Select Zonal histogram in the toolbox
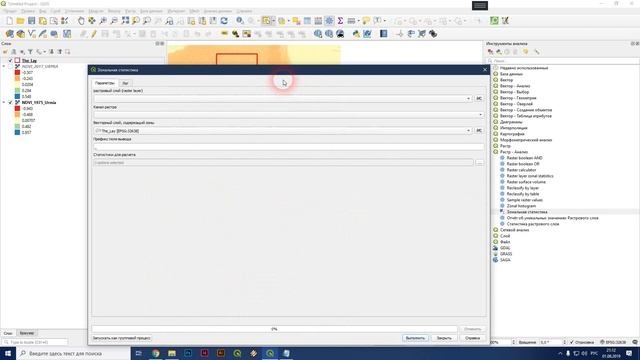640x360 pixels. [521, 206]
